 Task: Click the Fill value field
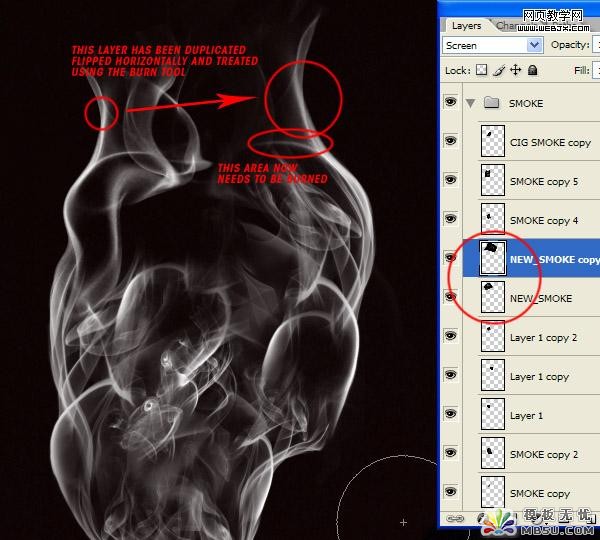(596, 70)
